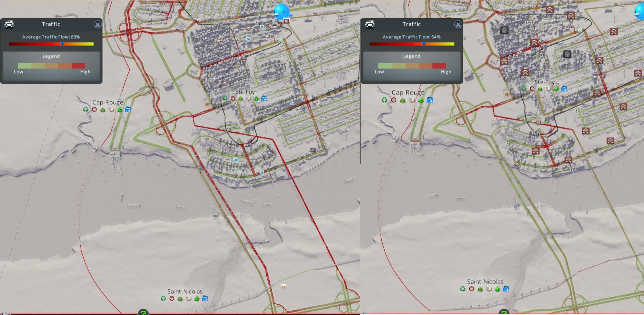Screen dimensions: 644x315
Task: Close the left Traffic info panel
Action: tap(97, 24)
